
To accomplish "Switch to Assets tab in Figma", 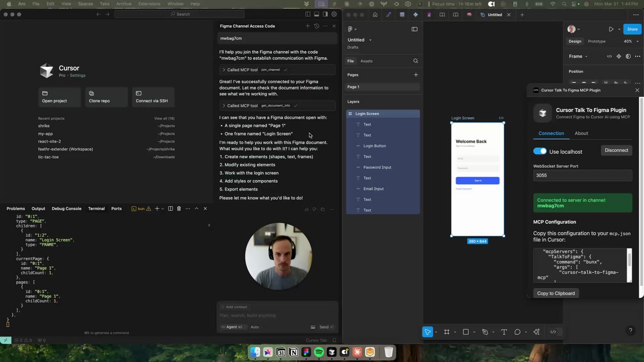I will 366,61.
